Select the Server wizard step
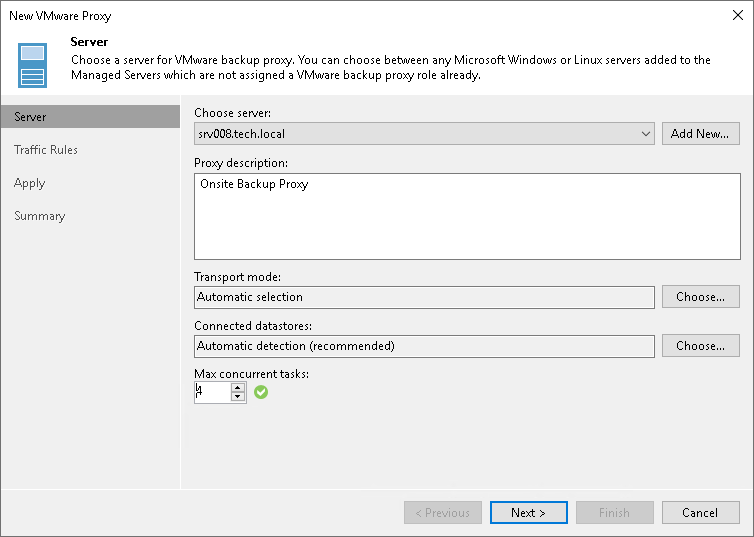The height and width of the screenshot is (537, 754). click(31, 117)
